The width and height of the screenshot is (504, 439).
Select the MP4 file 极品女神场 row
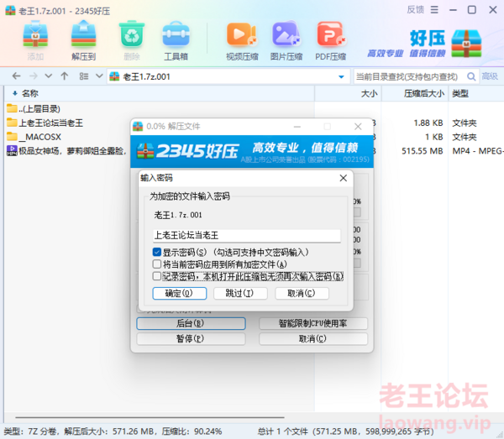coord(67,150)
